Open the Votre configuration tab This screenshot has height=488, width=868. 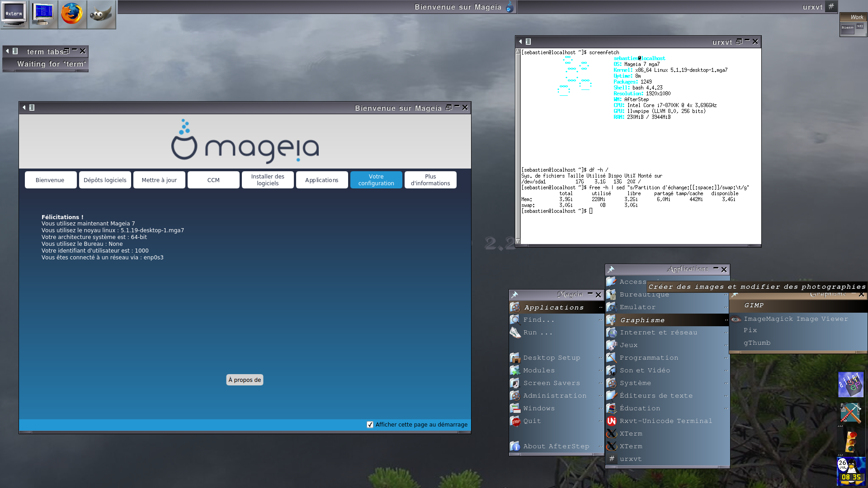pyautogui.click(x=376, y=180)
